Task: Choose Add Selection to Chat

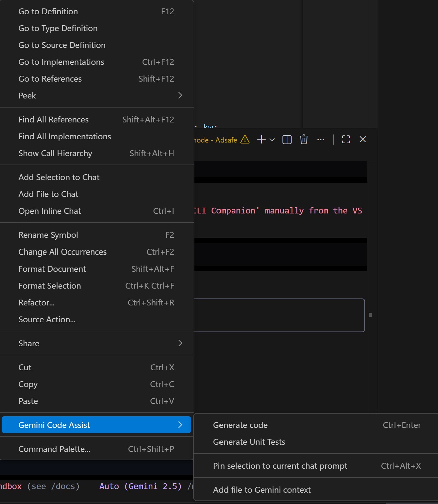Action: click(x=97, y=177)
